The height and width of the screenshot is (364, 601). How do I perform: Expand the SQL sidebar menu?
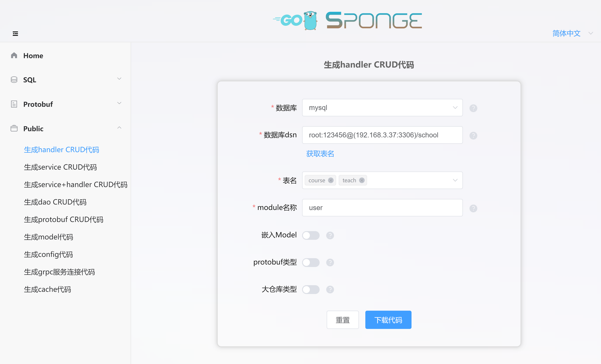point(65,80)
